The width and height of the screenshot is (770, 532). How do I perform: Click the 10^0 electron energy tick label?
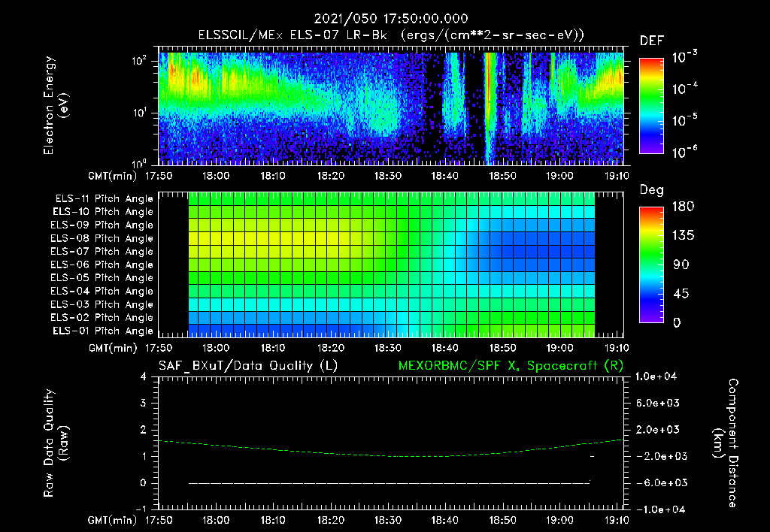coord(139,163)
